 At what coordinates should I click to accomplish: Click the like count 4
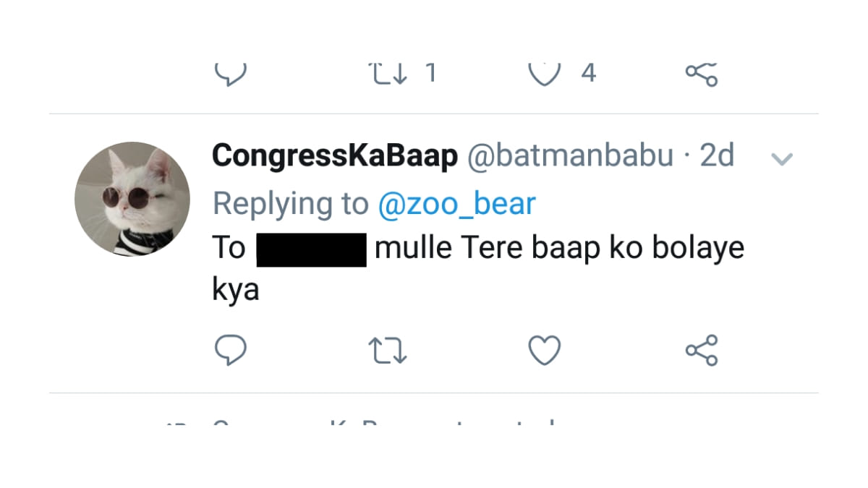point(589,72)
